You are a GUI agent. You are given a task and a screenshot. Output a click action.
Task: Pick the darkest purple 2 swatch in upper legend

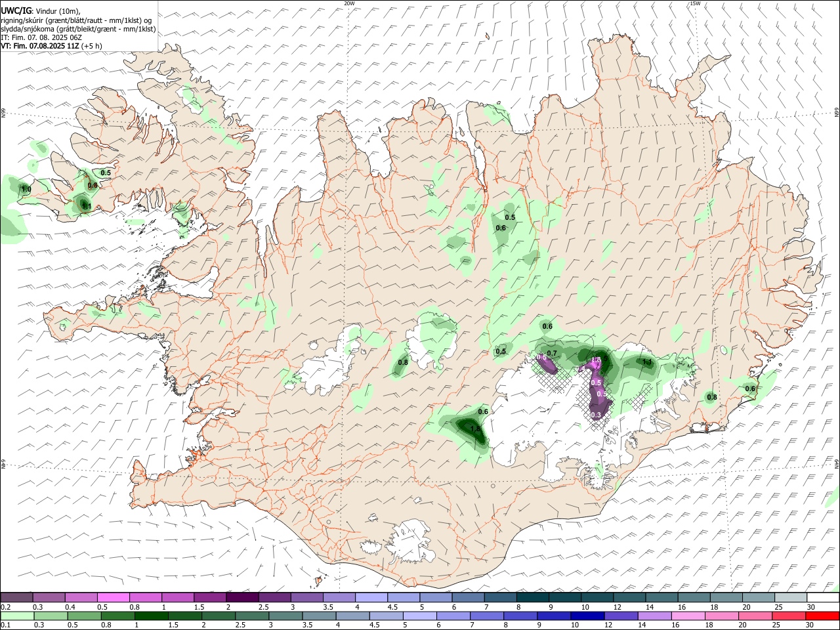coord(242,597)
